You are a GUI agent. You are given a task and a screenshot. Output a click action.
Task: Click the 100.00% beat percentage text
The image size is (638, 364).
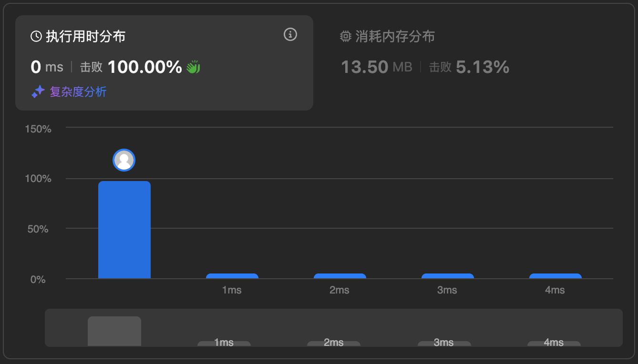click(x=145, y=67)
